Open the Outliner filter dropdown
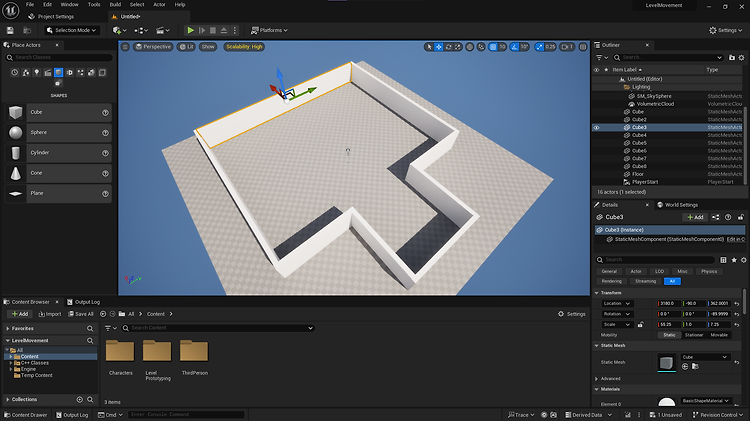Viewport: 750px width, 421px height. click(602, 57)
